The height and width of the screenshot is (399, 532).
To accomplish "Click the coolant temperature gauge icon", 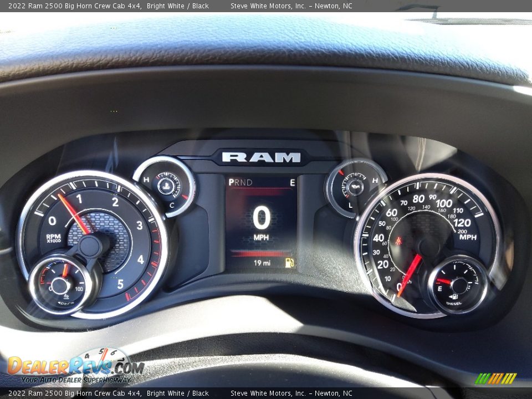I will tap(166, 186).
